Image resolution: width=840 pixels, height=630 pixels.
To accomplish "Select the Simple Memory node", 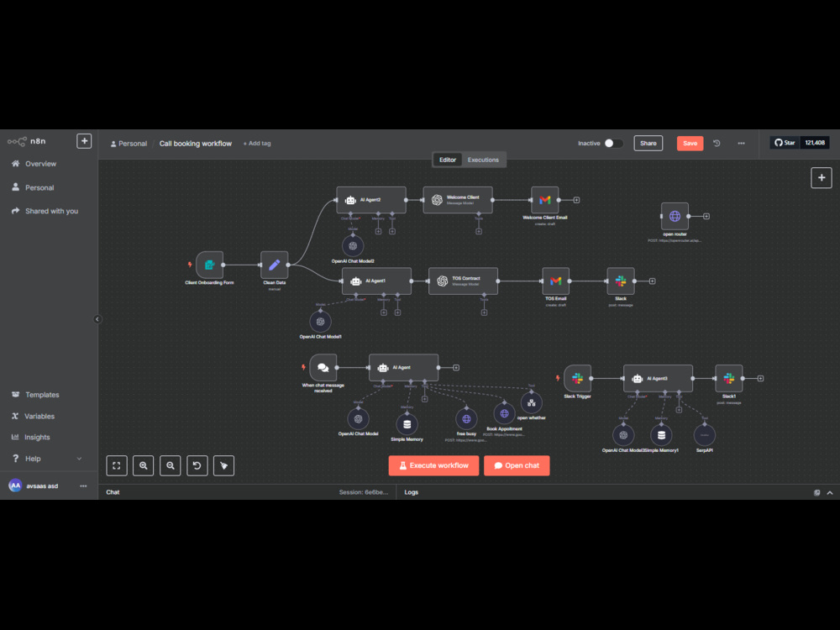I will [407, 424].
